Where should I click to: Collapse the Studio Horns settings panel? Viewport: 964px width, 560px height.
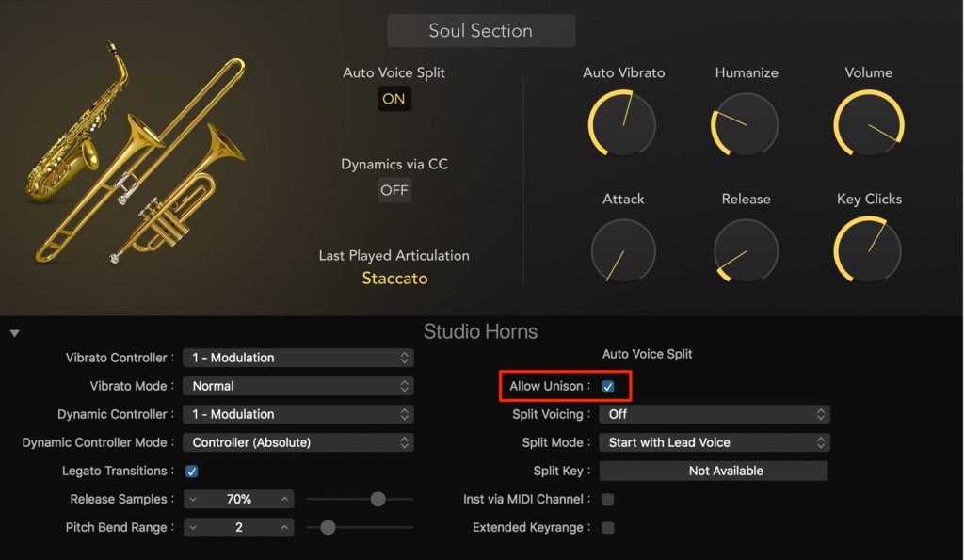(14, 331)
